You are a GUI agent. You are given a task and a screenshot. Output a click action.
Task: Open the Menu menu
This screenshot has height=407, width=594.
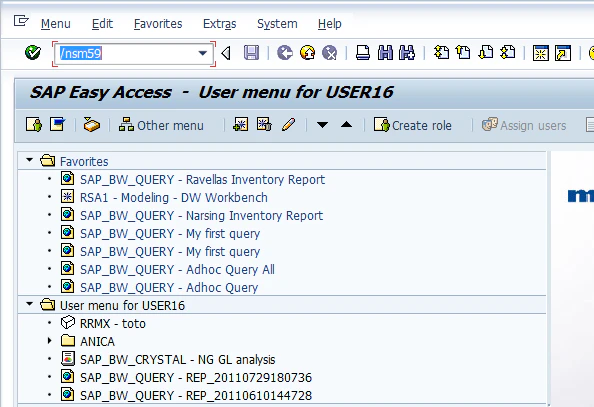[x=56, y=24]
